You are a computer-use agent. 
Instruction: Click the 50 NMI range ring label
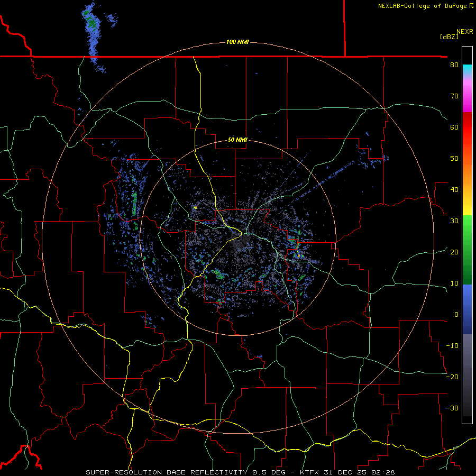point(237,140)
